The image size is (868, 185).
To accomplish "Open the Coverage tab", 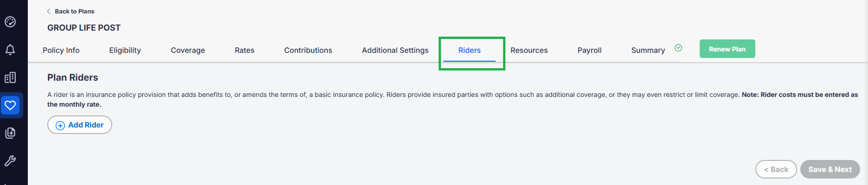I will pos(188,50).
